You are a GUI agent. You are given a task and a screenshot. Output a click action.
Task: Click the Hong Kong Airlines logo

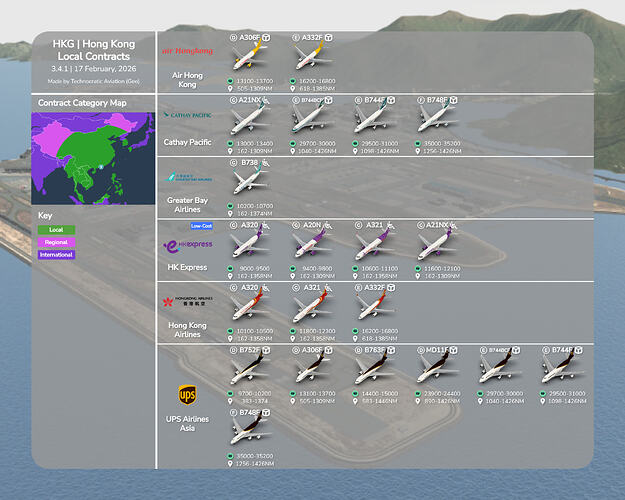188,301
